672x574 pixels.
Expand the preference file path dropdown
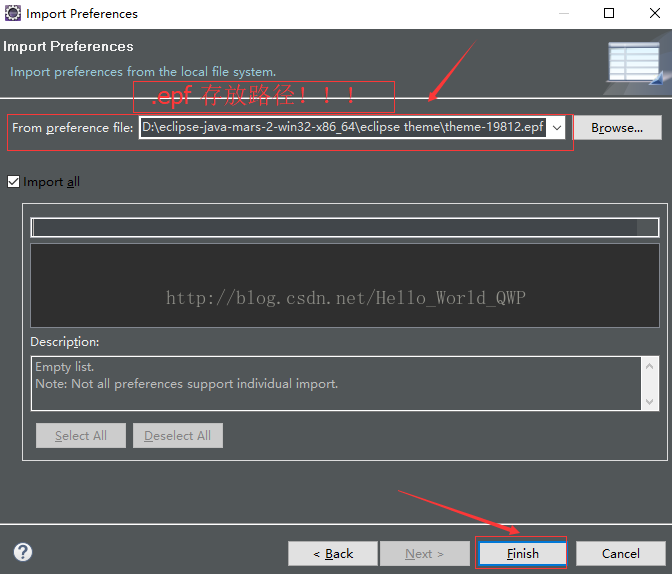coord(557,128)
